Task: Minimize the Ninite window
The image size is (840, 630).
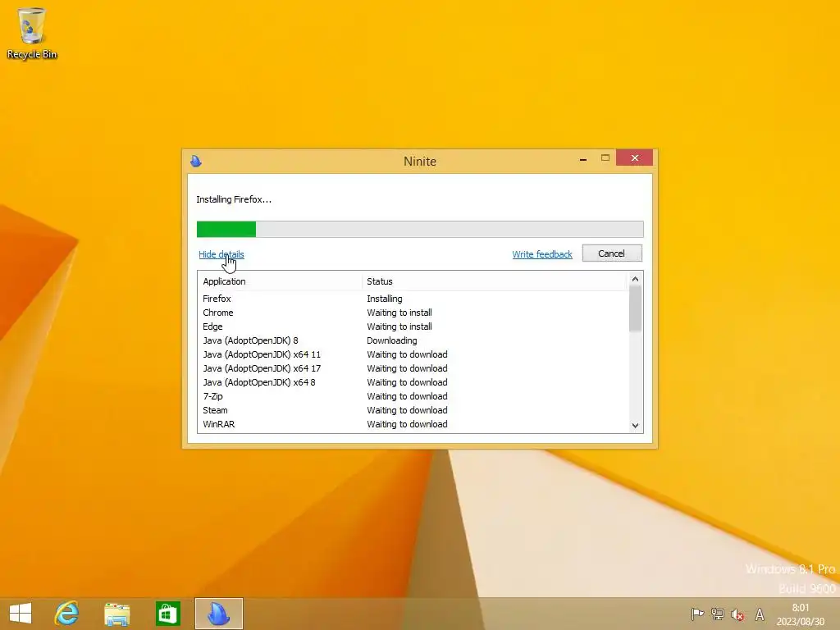Action: click(583, 158)
